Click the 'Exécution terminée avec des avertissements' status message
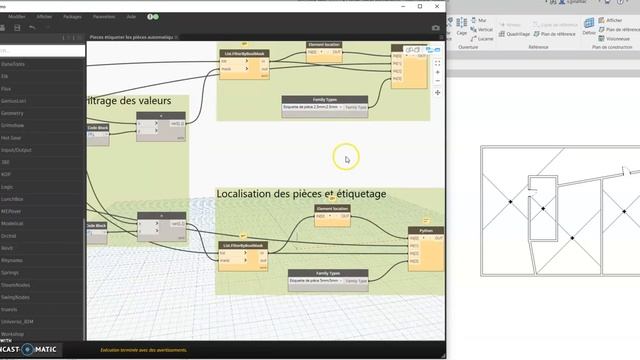The height and width of the screenshot is (360, 640). [144, 350]
